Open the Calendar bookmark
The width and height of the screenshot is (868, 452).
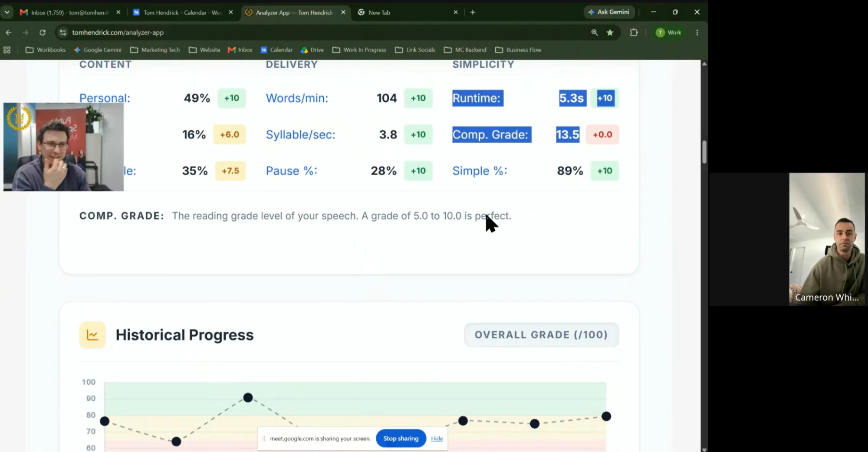click(276, 50)
